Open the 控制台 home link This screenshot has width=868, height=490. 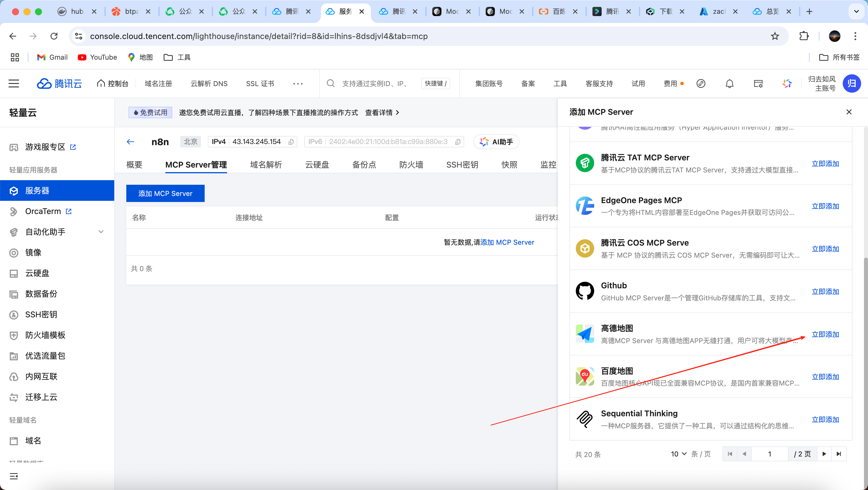click(113, 83)
